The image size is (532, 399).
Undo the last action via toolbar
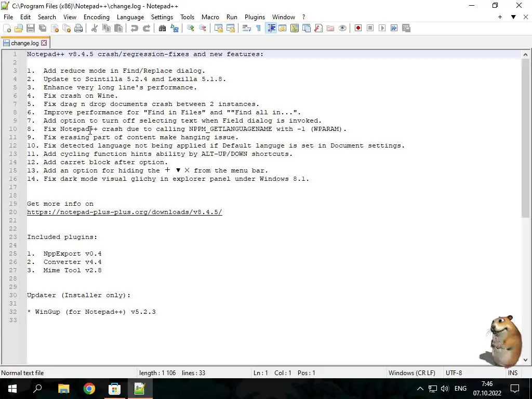point(135,28)
